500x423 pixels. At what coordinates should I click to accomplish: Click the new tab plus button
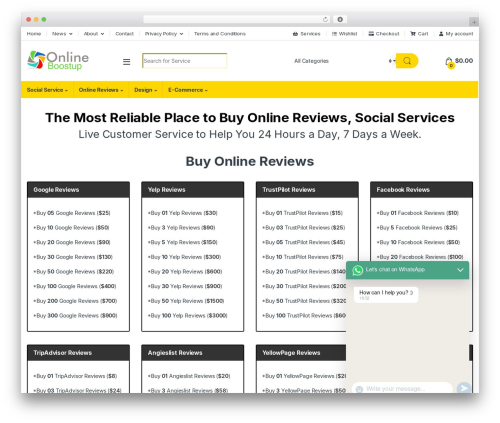click(x=474, y=22)
